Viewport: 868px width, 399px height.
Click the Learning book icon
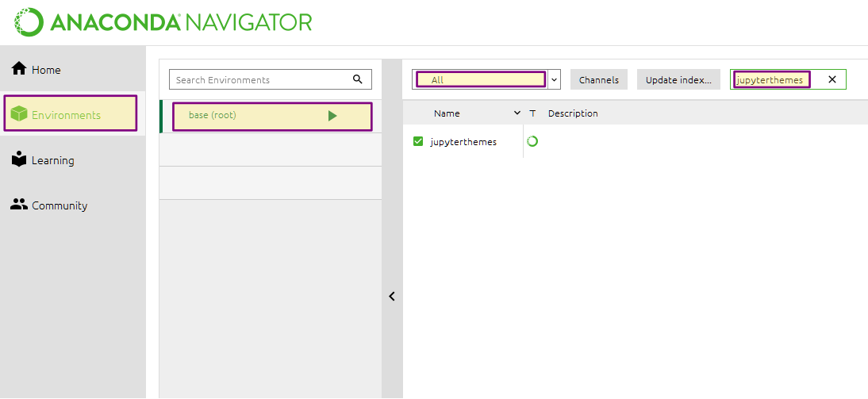click(x=19, y=159)
